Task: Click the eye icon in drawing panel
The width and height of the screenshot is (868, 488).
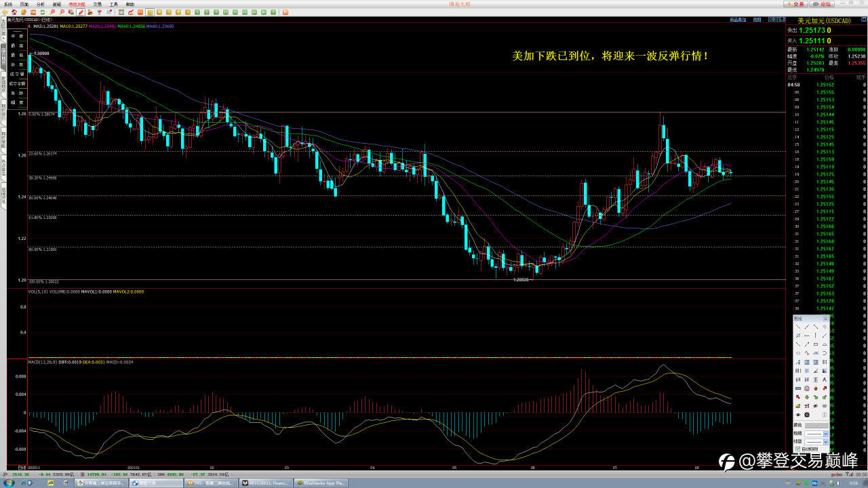Action: (798, 415)
